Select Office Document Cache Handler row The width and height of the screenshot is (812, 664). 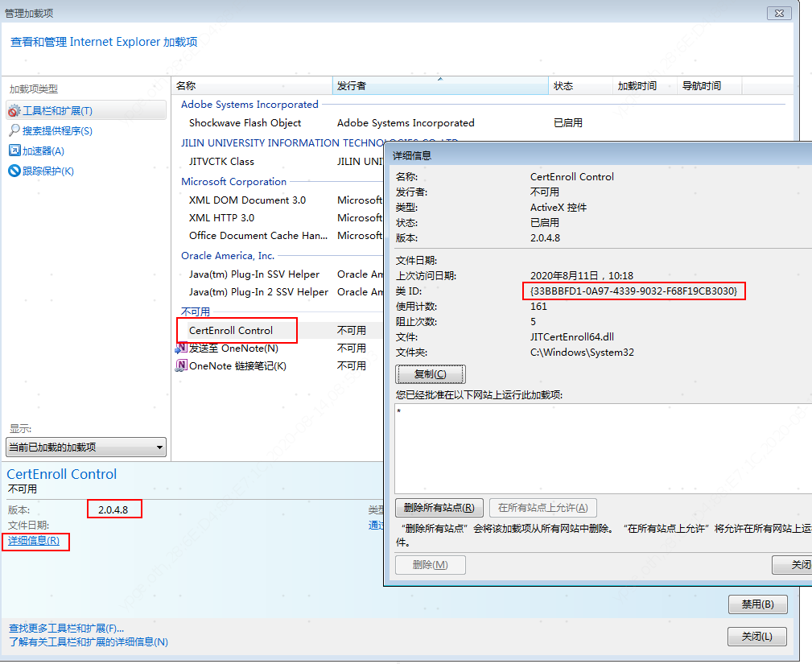pyautogui.click(x=258, y=235)
